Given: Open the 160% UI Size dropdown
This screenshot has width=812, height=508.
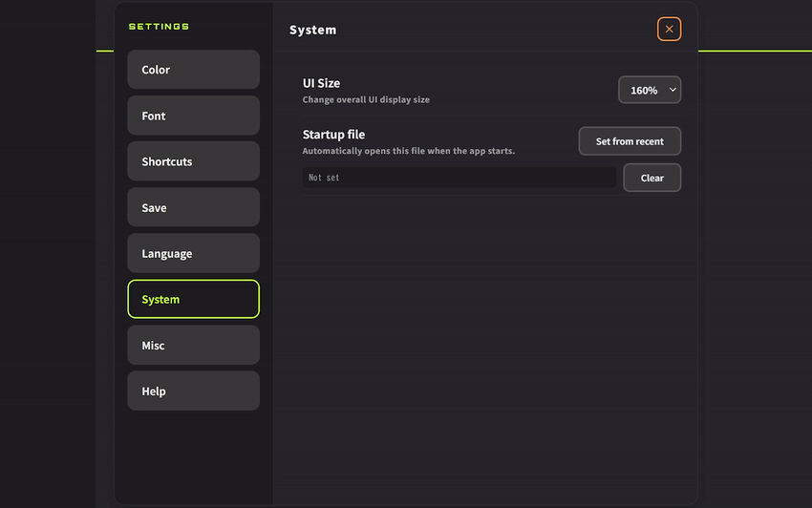Looking at the screenshot, I should click(650, 90).
